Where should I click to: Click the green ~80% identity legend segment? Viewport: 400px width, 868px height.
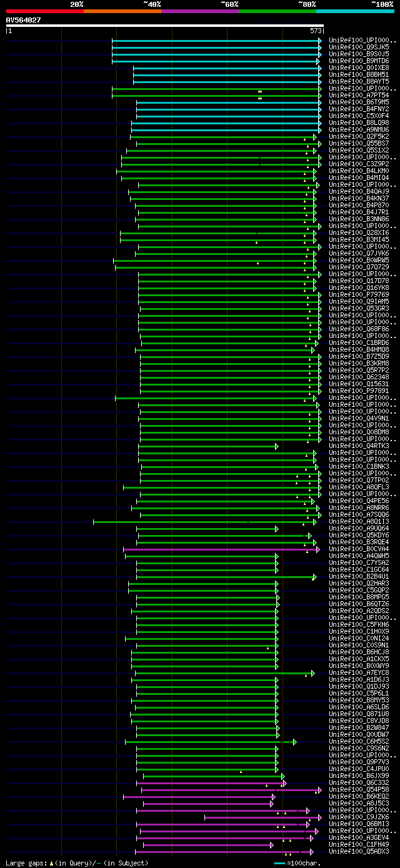tap(277, 11)
